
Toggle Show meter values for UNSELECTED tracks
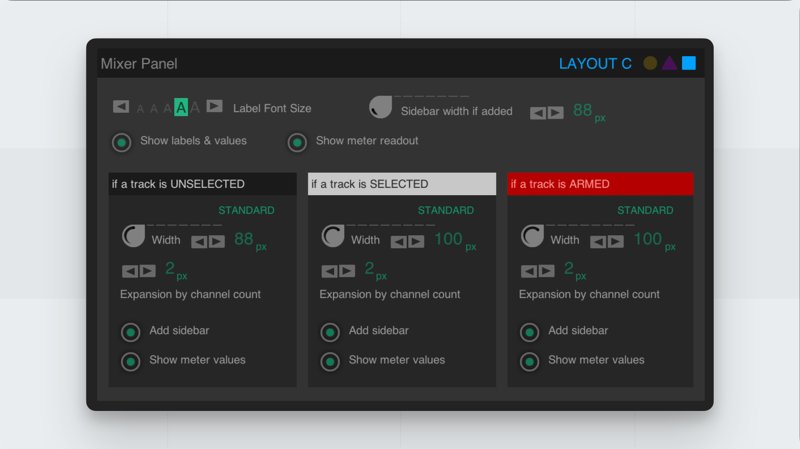coord(131,362)
